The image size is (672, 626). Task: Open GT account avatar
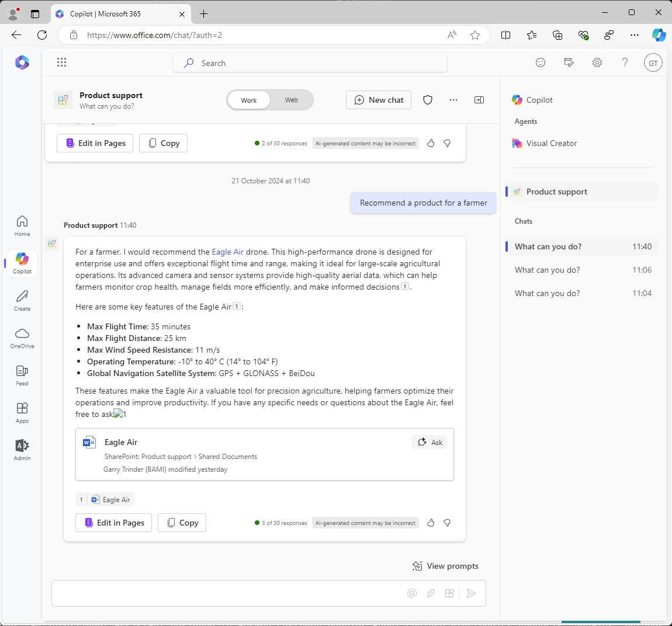pyautogui.click(x=653, y=63)
